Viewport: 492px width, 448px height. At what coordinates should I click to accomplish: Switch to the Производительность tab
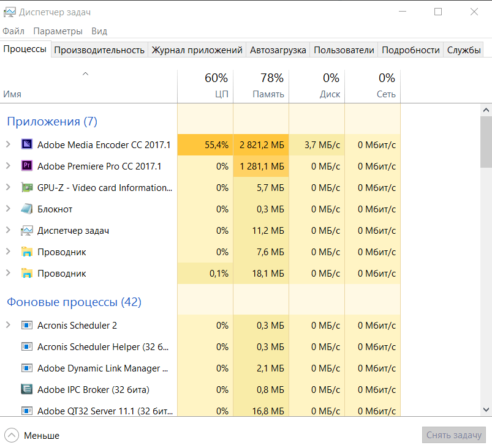[99, 50]
